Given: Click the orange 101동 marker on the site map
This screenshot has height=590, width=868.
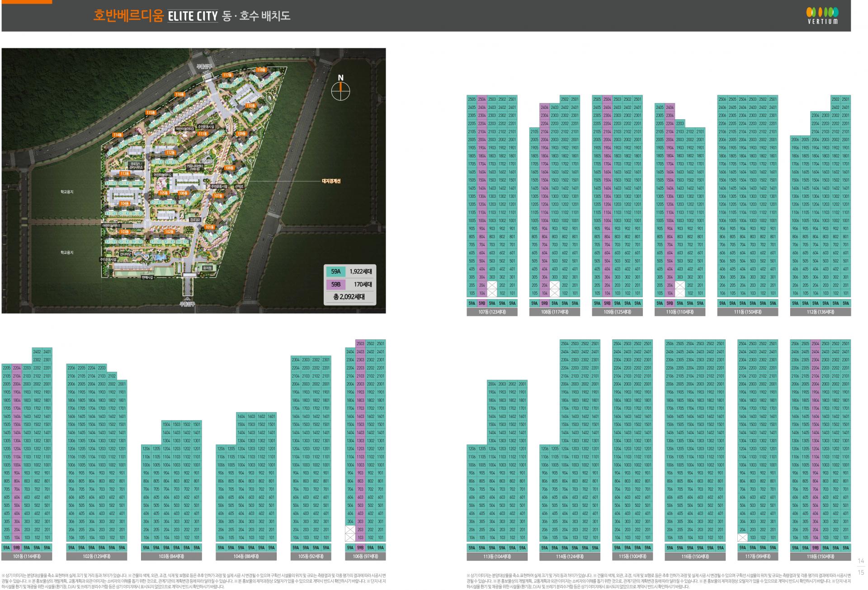Looking at the screenshot, I should point(209,227).
